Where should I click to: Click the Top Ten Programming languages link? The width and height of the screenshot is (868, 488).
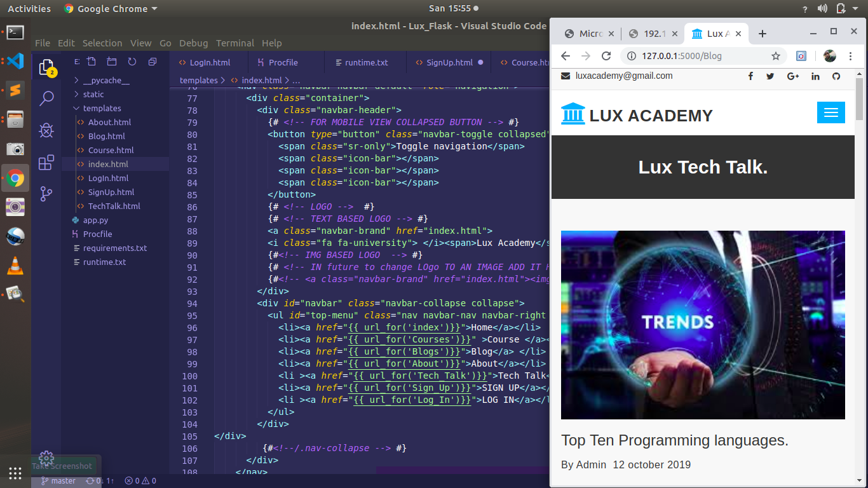pyautogui.click(x=674, y=440)
